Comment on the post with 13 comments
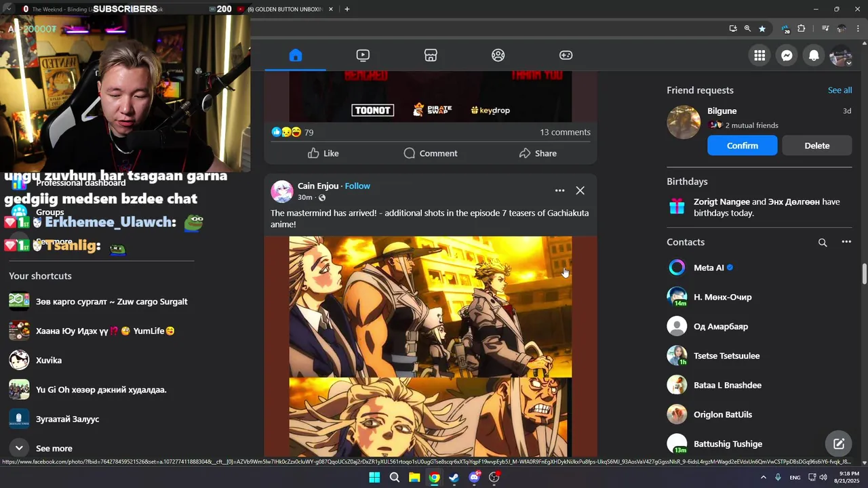 click(431, 153)
